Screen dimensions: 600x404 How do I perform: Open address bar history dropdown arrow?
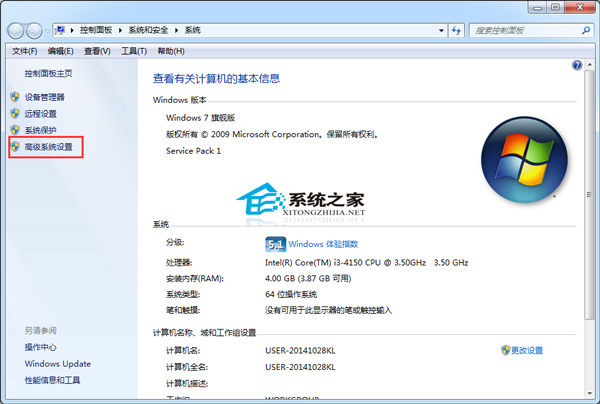tap(441, 30)
